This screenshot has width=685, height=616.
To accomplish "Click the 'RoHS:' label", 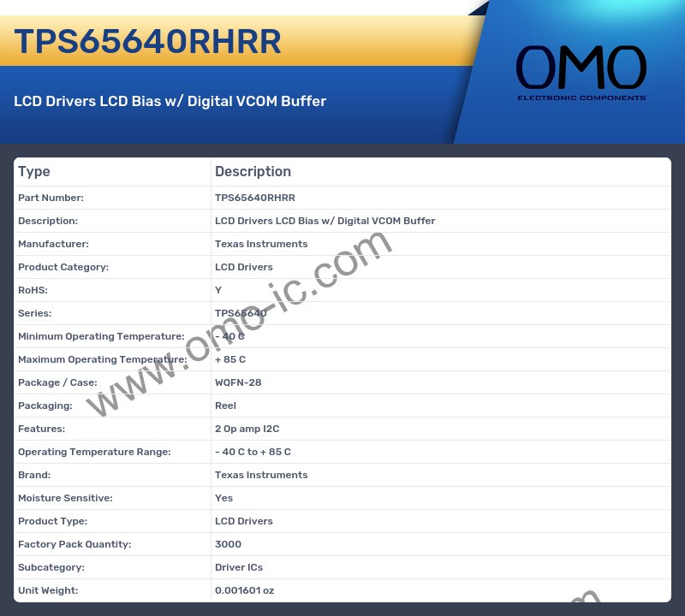I will click(33, 290).
